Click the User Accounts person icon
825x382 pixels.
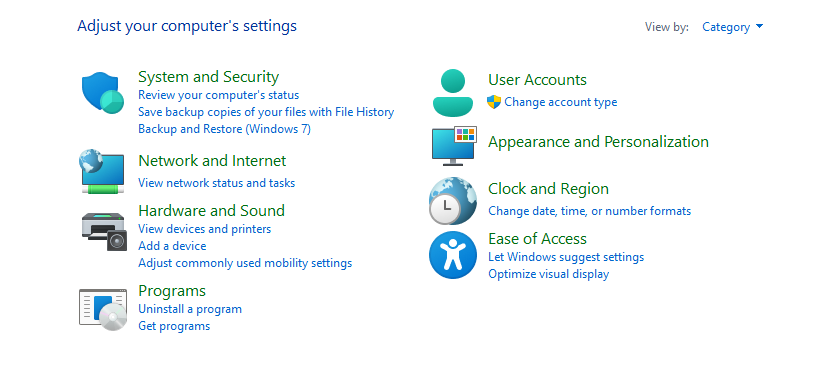pos(453,93)
